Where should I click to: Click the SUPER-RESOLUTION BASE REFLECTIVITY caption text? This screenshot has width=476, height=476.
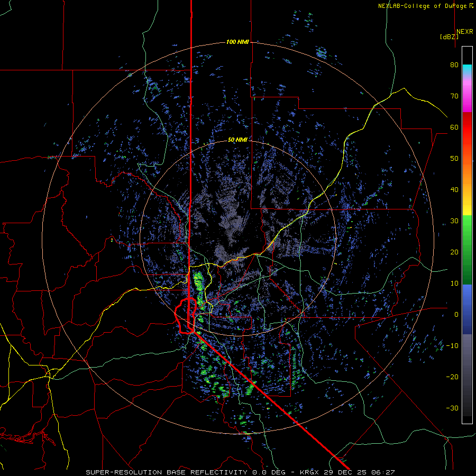167,472
